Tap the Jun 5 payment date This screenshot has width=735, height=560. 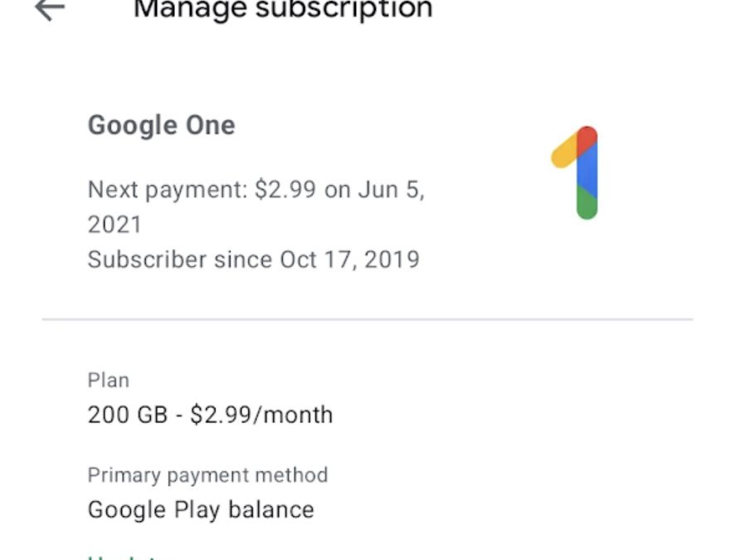(x=391, y=189)
